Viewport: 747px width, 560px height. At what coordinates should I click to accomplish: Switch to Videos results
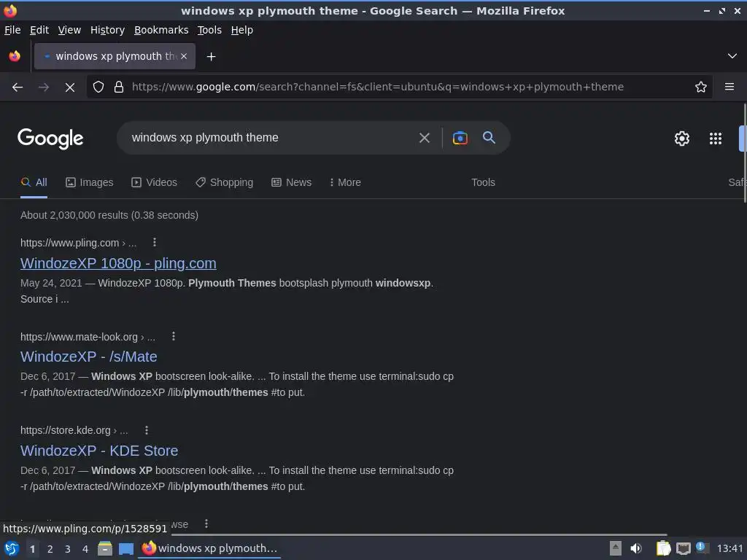(x=155, y=182)
